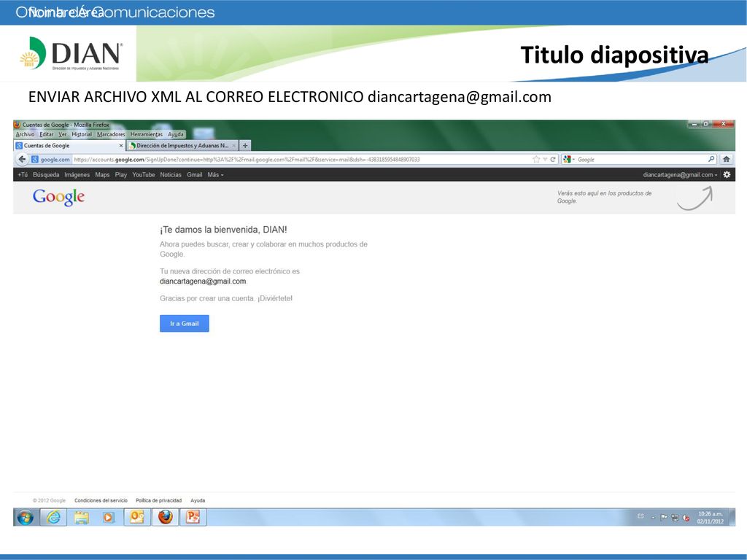Close the Cuentas de Google tab
Image resolution: width=747 pixels, height=560 pixels.
[121, 146]
